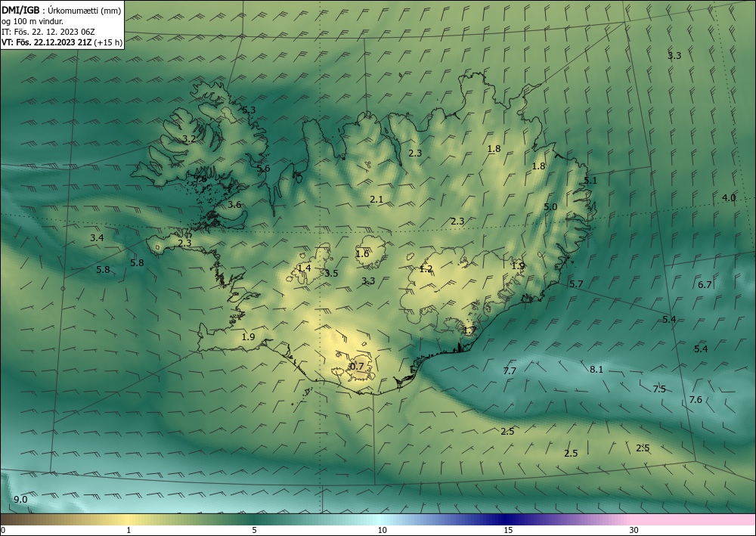
Task: Click the '10' tick label on the color scale
Action: pyautogui.click(x=383, y=530)
